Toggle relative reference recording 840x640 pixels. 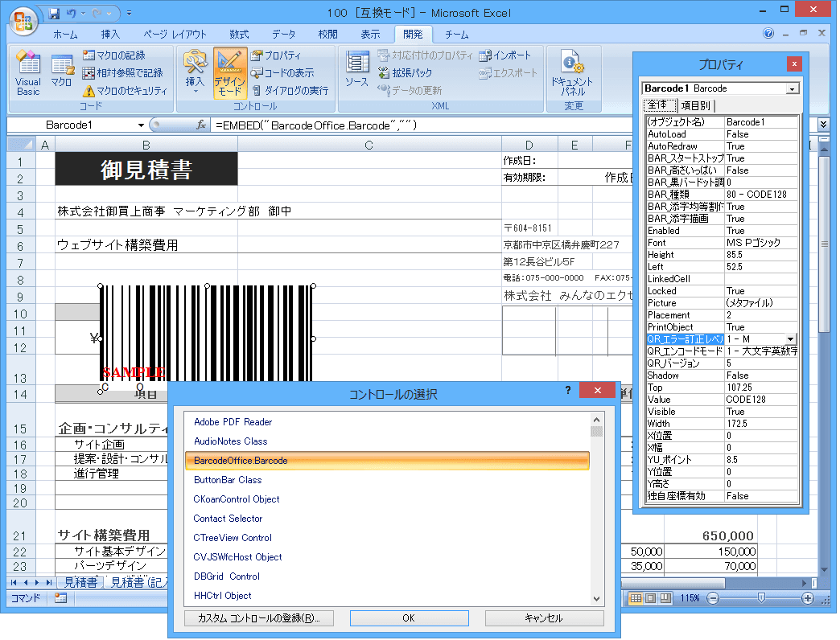pos(122,73)
